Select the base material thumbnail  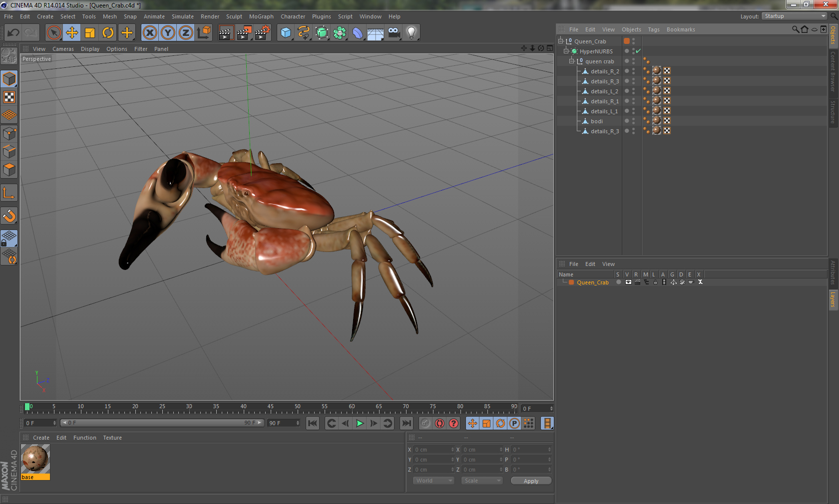pyautogui.click(x=35, y=459)
